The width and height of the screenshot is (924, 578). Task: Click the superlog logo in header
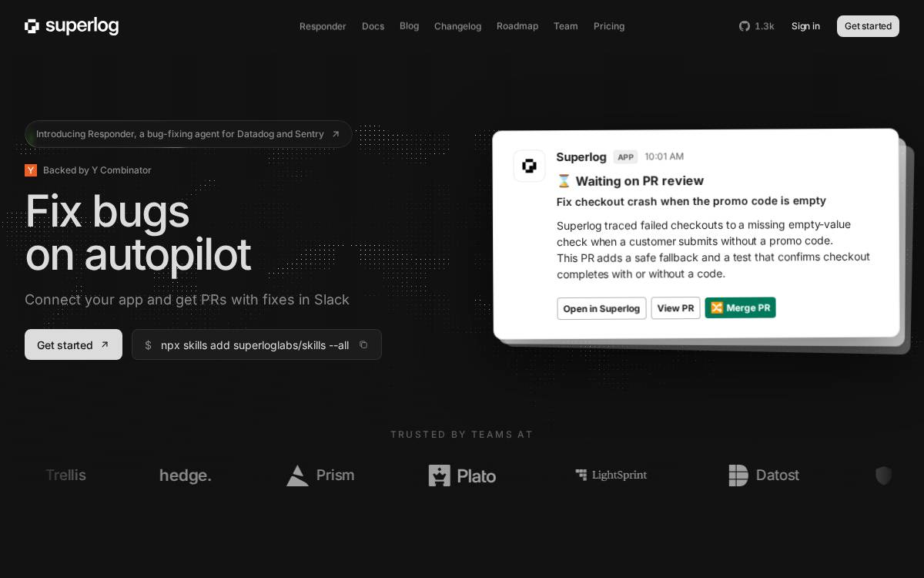[x=72, y=26]
